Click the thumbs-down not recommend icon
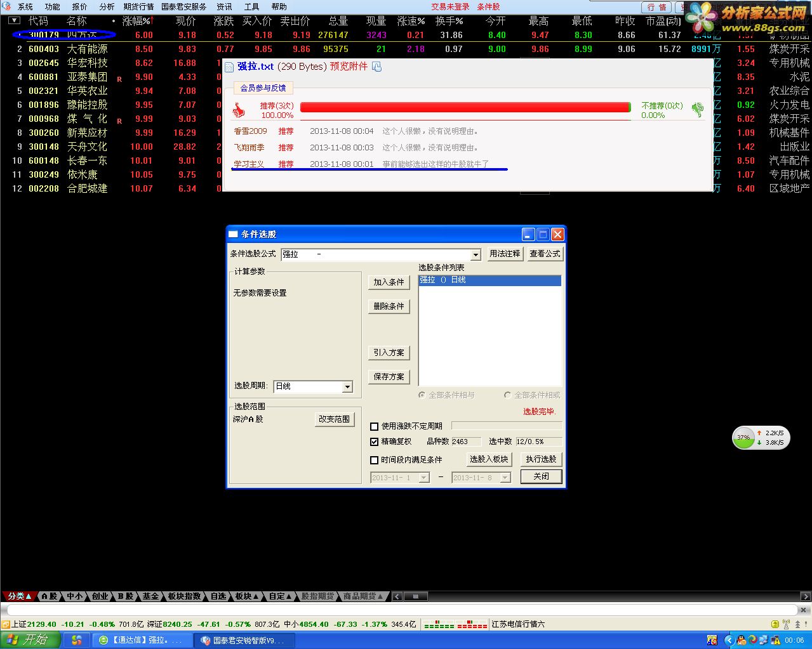Image resolution: width=812 pixels, height=649 pixels. [698, 110]
